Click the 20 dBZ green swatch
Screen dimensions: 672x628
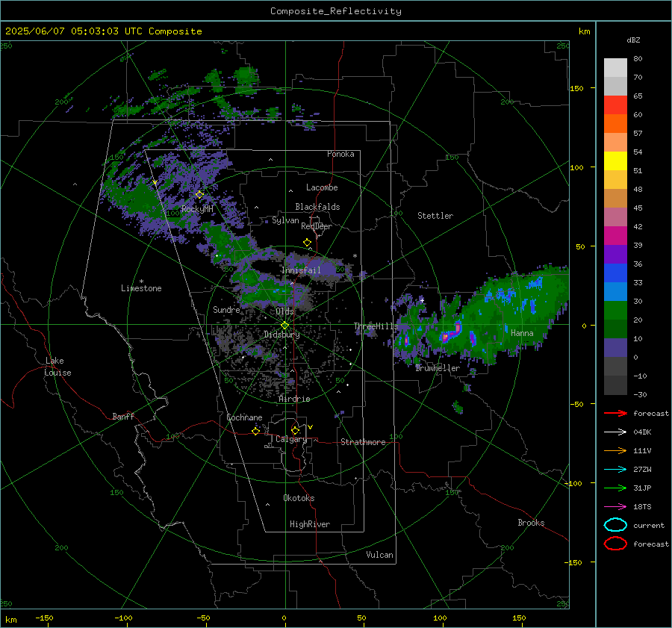(x=615, y=329)
